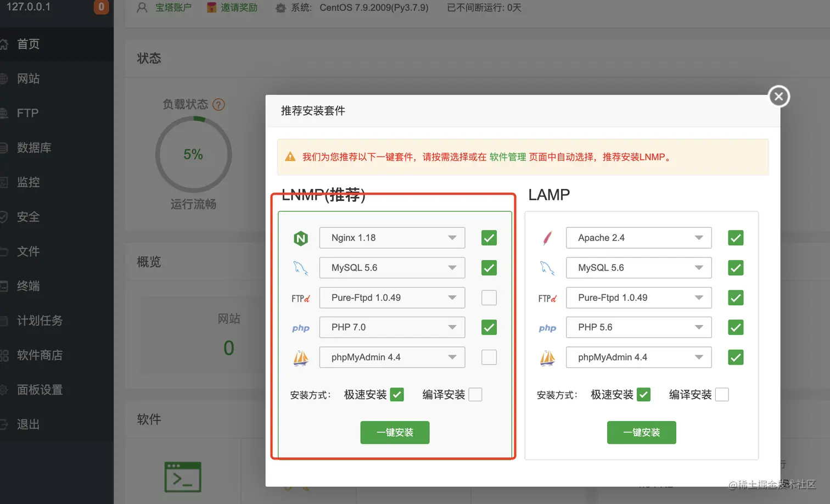This screenshot has width=830, height=504.
Task: Open the Nginx 1.18 version dropdown
Action: click(392, 238)
